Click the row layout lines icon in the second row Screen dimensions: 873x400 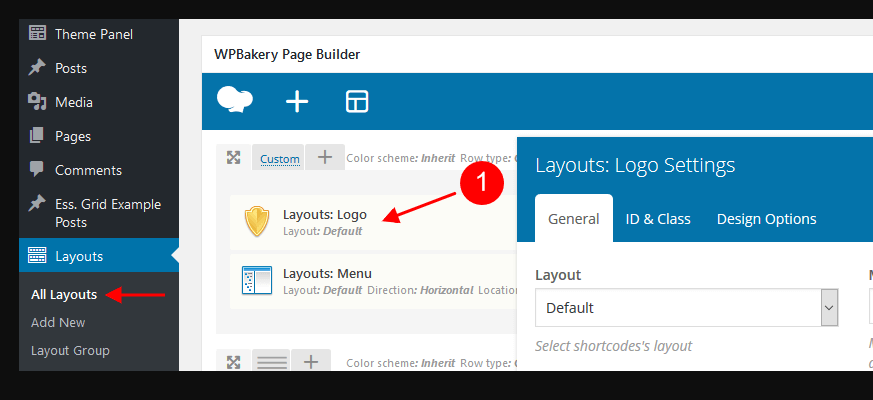[271, 362]
